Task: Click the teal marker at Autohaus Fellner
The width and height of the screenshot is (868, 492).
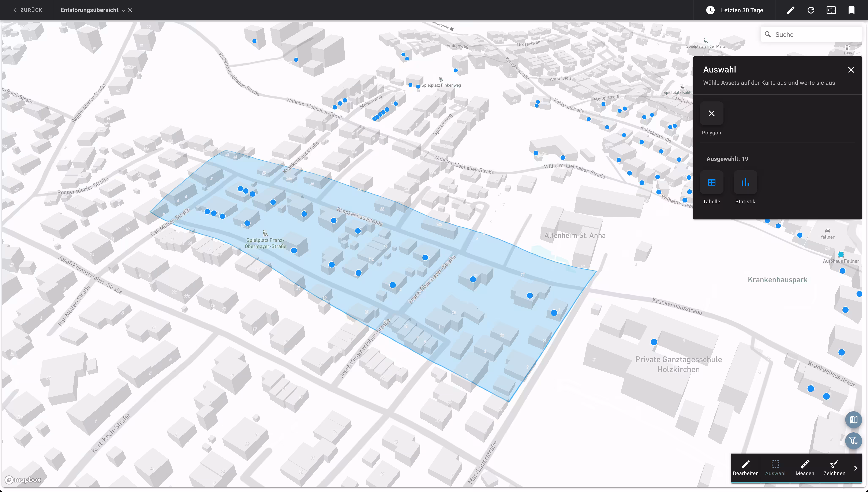Action: point(841,254)
